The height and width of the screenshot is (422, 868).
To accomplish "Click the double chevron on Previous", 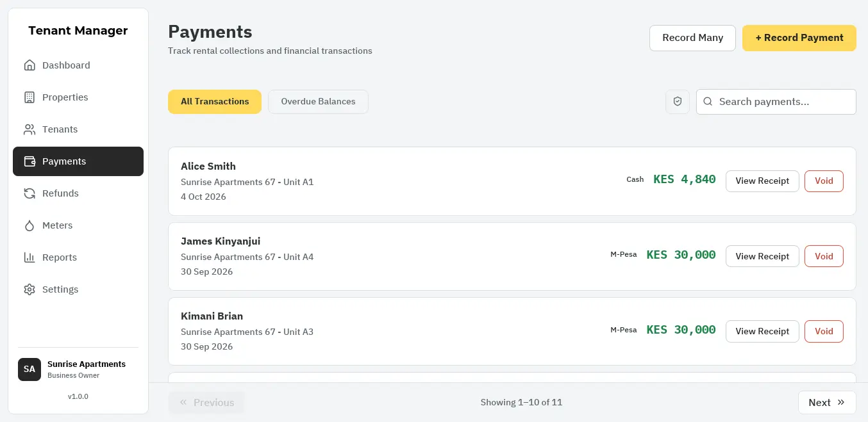I will [183, 402].
